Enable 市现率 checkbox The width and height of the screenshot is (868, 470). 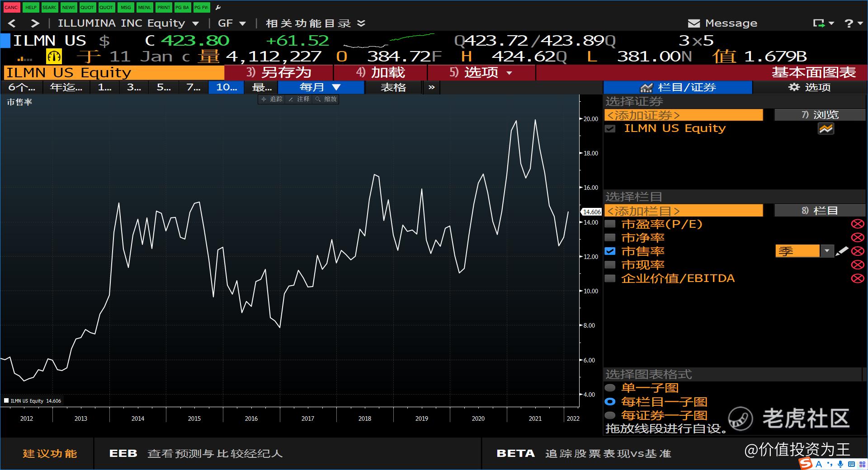point(610,265)
